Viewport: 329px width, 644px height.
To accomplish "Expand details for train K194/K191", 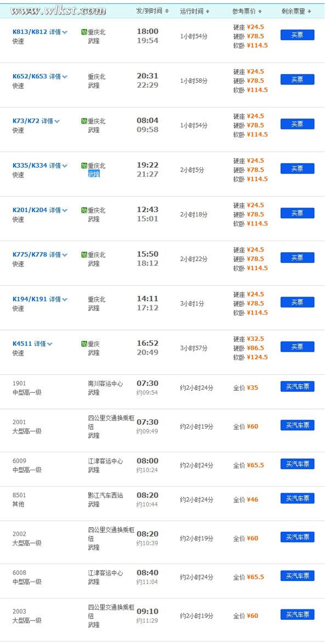I will click(65, 300).
